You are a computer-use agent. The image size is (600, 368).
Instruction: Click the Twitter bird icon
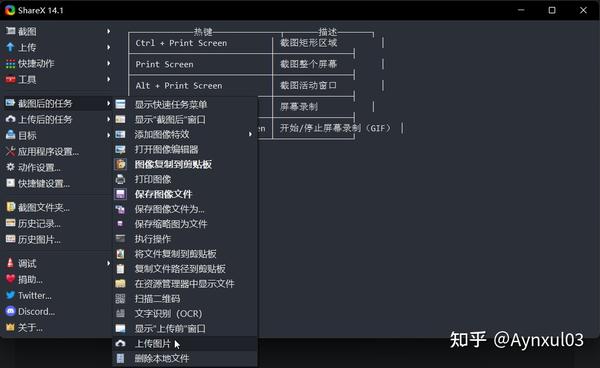tap(10, 295)
